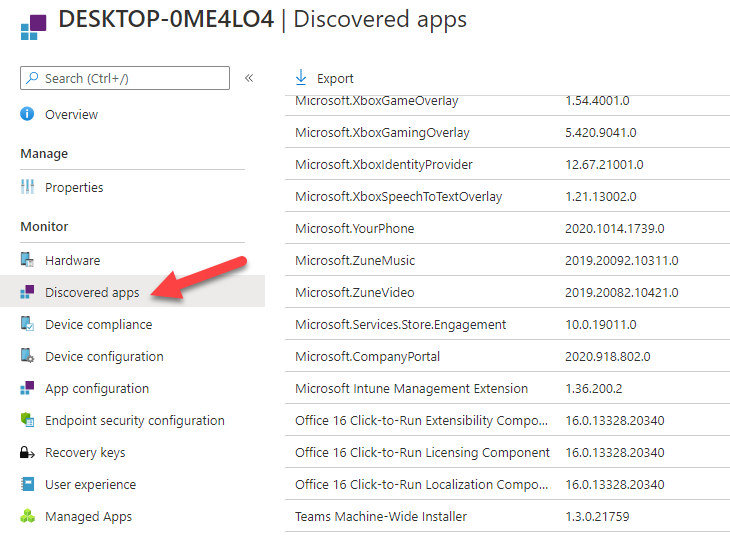Select Office 16 Click-to-Run Licensing Component
730x546 pixels.
(507, 452)
